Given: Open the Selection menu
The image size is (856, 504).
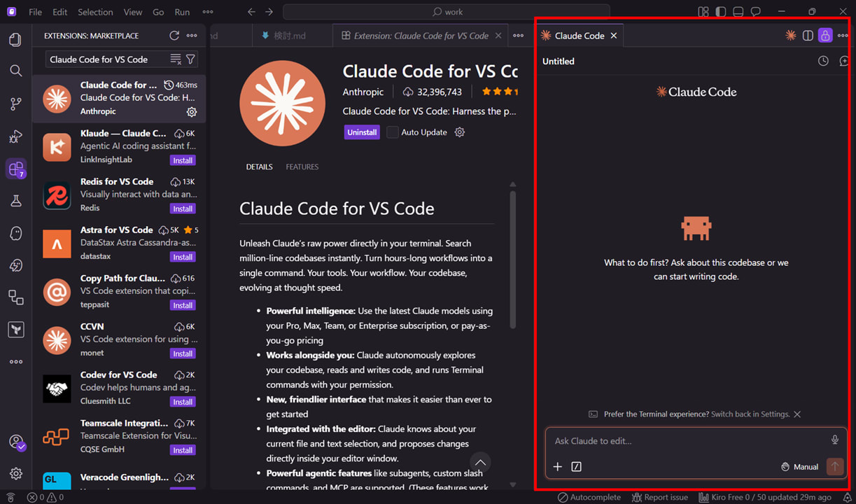Looking at the screenshot, I should click(x=95, y=12).
